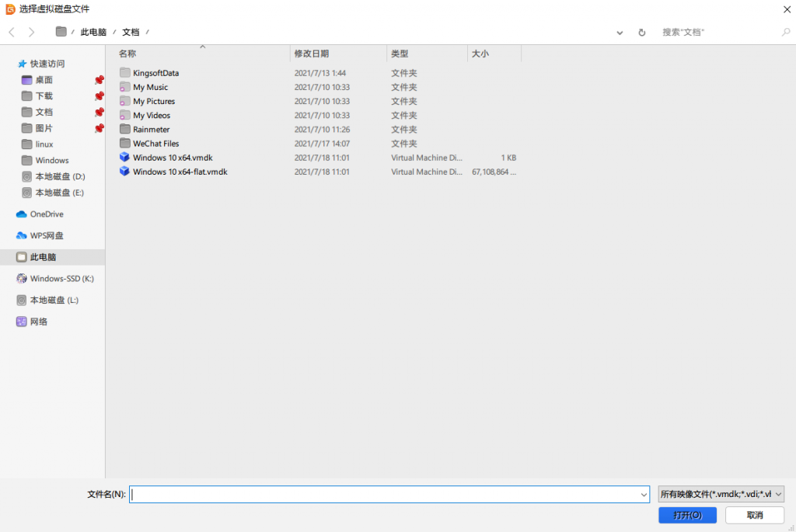Sort by 类型 column header
The image size is (796, 532).
[400, 54]
